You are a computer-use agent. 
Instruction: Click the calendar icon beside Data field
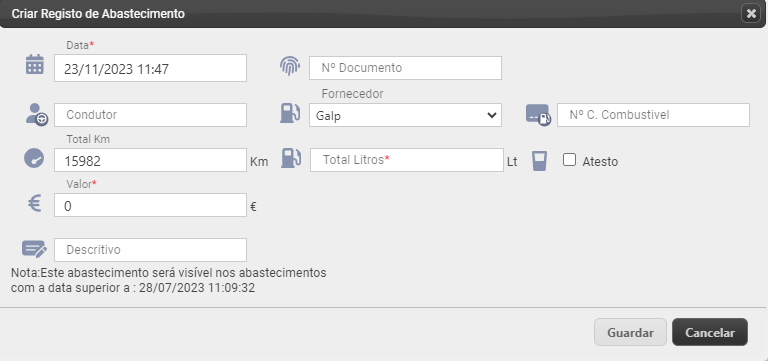(x=35, y=65)
